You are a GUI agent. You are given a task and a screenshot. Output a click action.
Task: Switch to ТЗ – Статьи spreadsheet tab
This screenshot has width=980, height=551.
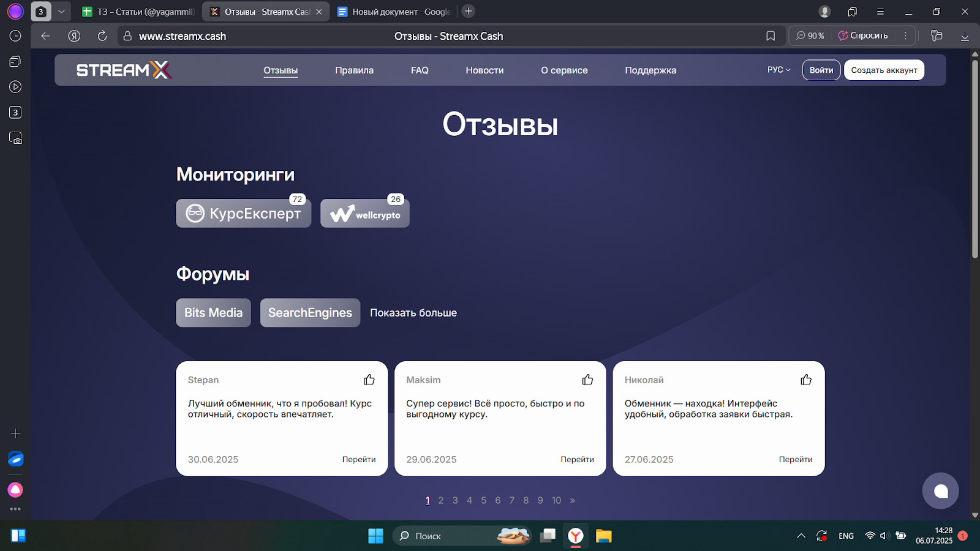click(138, 12)
